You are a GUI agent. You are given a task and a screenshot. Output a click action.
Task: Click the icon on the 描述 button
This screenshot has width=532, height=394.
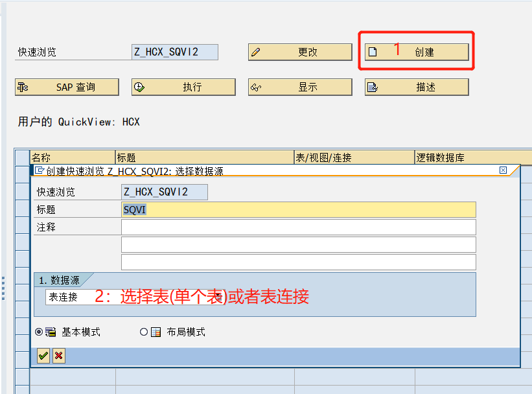[372, 87]
